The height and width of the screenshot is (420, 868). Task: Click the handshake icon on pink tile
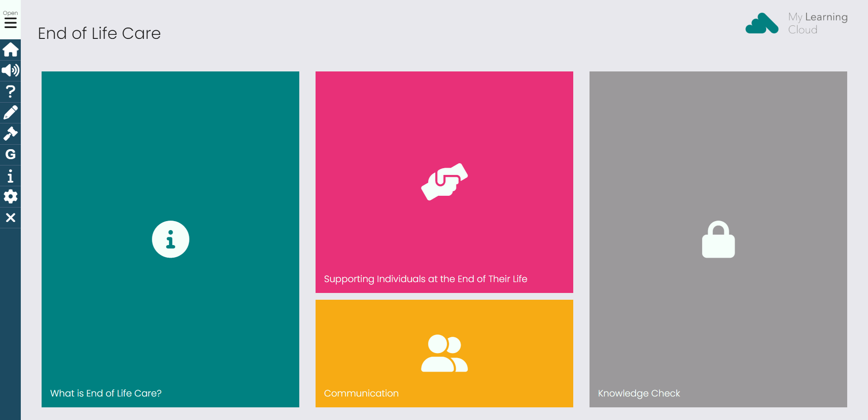pyautogui.click(x=444, y=182)
